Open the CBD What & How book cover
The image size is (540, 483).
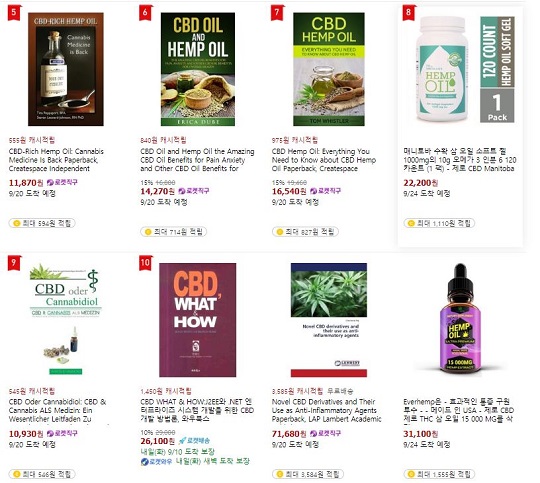click(x=198, y=320)
